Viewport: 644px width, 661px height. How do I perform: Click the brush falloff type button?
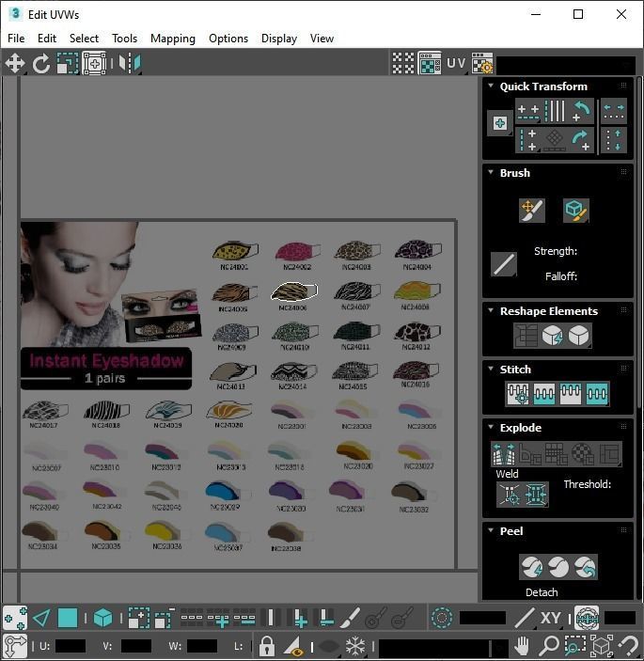coord(504,264)
